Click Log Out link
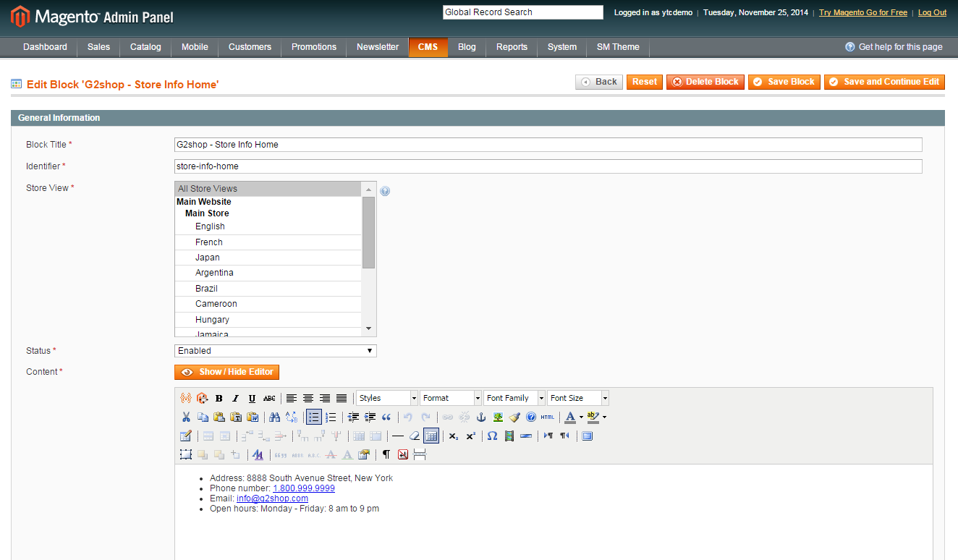Image resolution: width=958 pixels, height=560 pixels. click(932, 12)
